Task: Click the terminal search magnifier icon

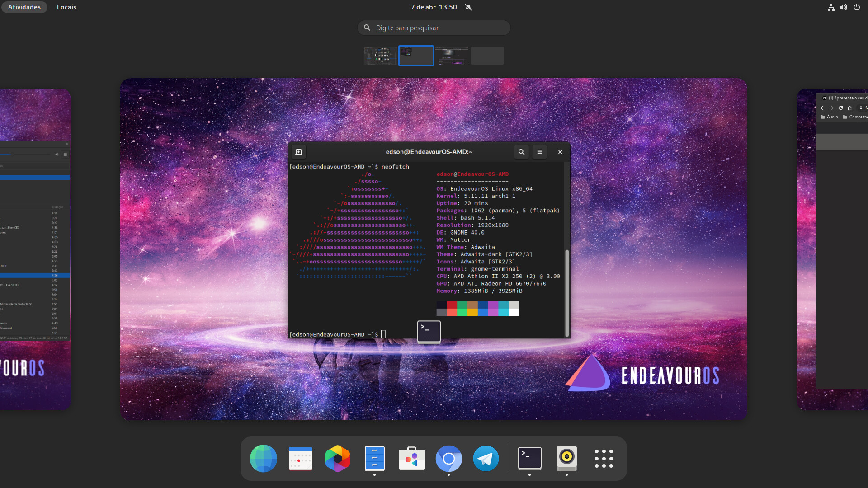Action: click(x=521, y=152)
